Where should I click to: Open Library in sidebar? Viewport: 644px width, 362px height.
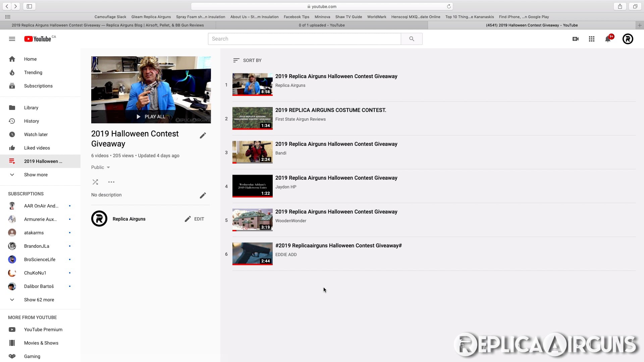point(40,108)
